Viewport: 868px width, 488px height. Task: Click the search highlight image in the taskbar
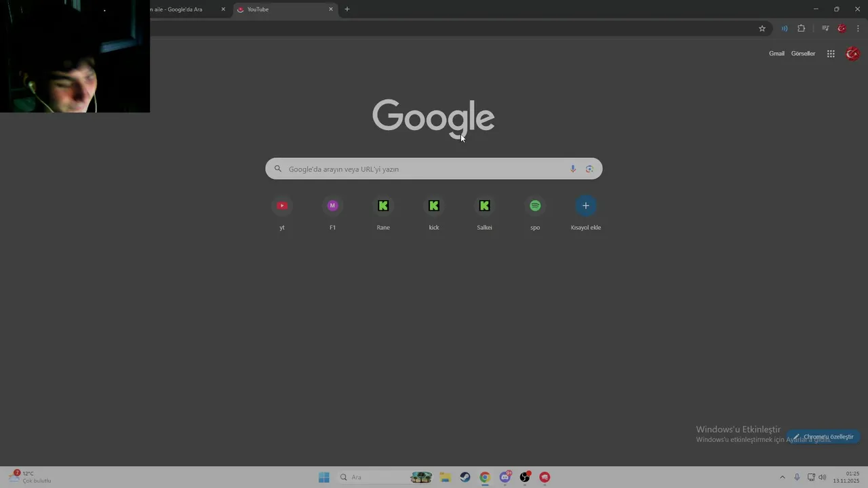[421, 477]
